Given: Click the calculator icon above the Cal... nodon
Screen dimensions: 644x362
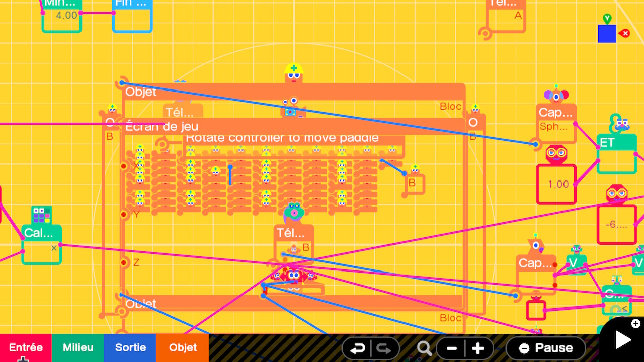Looking at the screenshot, I should [x=41, y=215].
